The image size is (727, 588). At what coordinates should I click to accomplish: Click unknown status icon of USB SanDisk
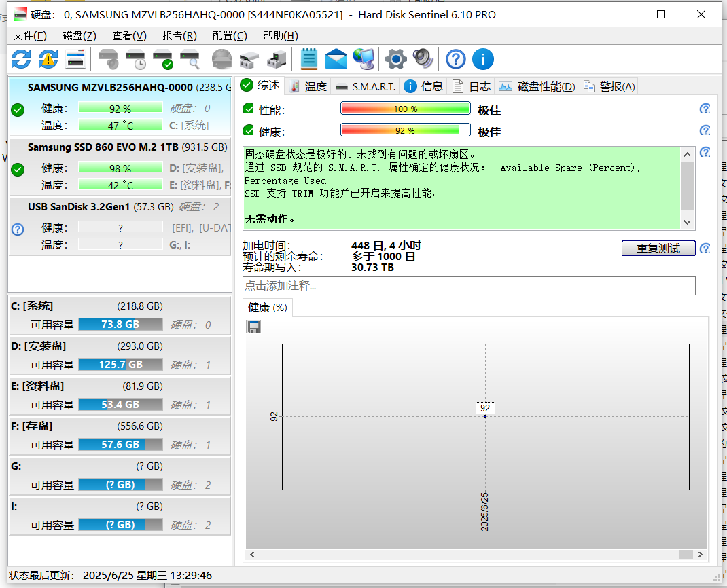[18, 229]
